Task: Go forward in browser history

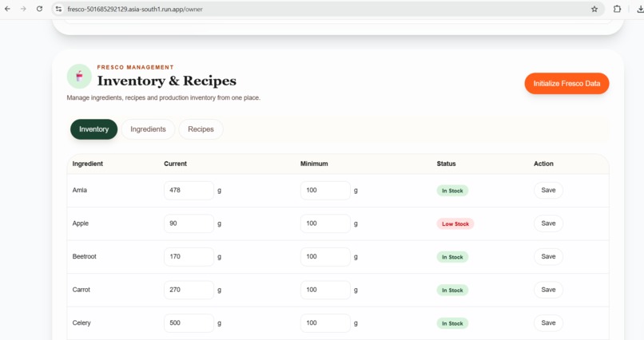Action: [23, 9]
